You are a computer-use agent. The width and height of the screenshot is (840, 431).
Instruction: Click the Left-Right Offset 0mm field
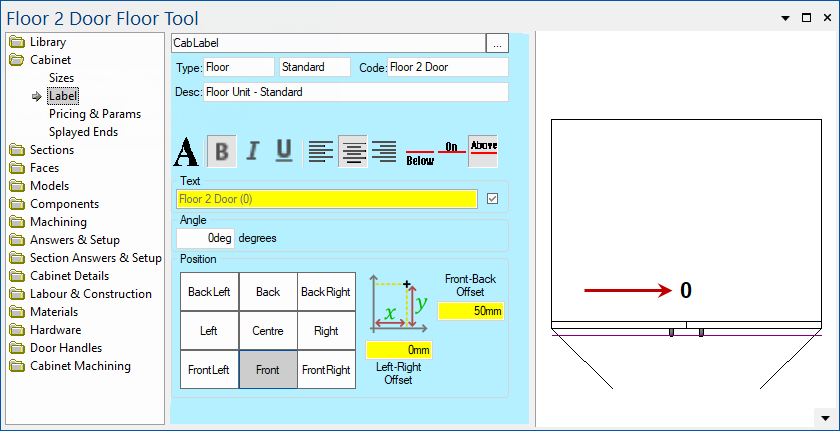[x=399, y=350]
